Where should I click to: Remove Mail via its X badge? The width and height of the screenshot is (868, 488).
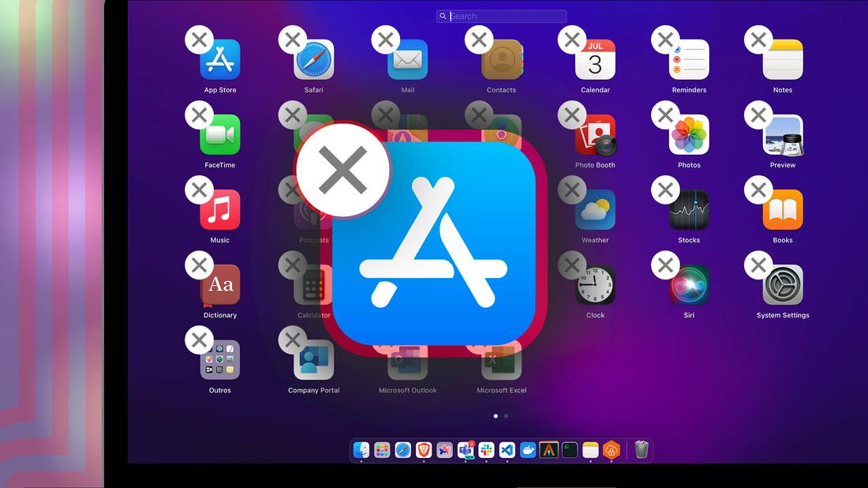point(386,40)
